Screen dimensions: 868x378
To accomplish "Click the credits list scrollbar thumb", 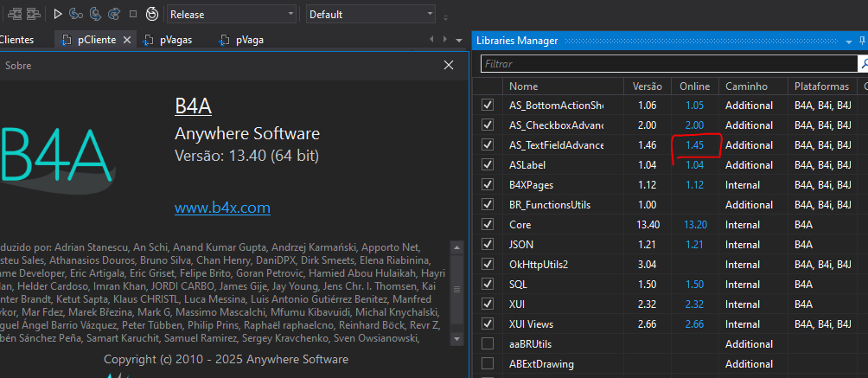I will tap(456, 289).
